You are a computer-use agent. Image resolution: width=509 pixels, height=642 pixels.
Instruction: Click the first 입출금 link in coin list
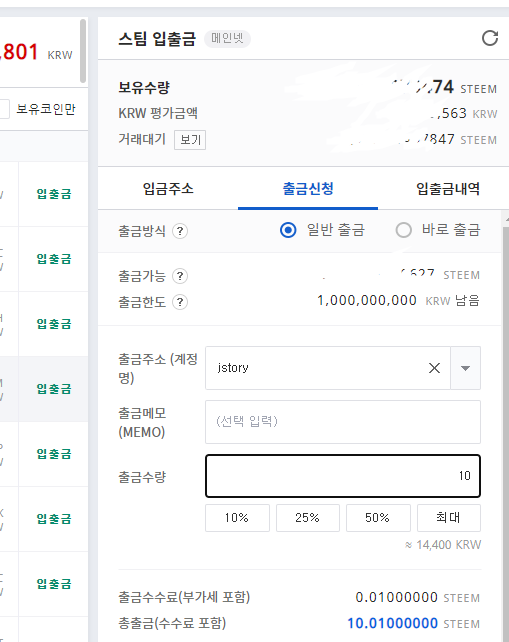coord(54,194)
